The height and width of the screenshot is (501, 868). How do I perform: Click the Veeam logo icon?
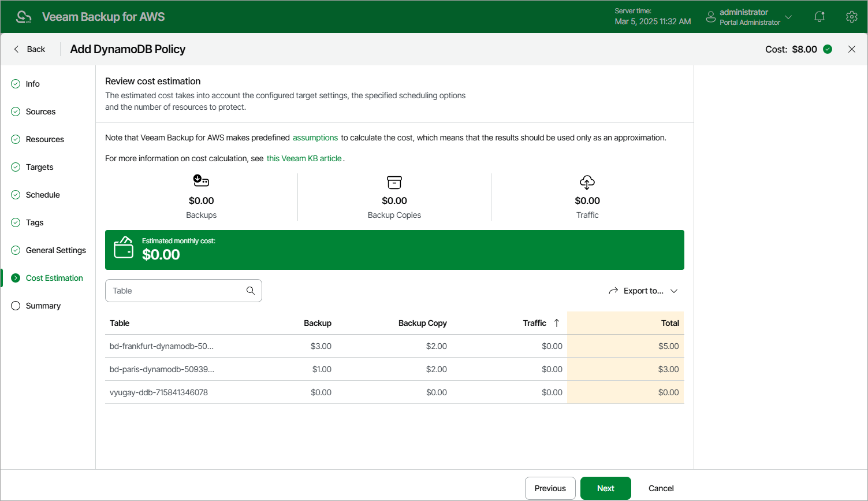pyautogui.click(x=24, y=17)
